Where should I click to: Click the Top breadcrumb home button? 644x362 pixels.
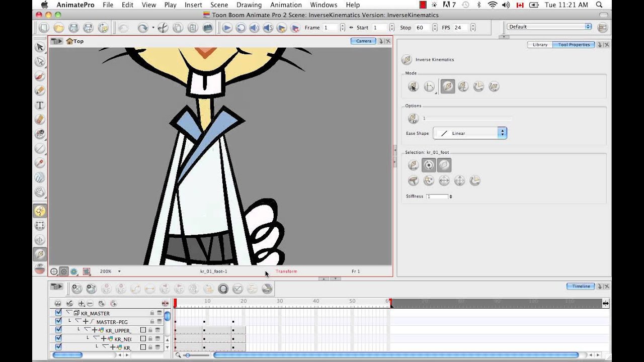[x=74, y=41]
